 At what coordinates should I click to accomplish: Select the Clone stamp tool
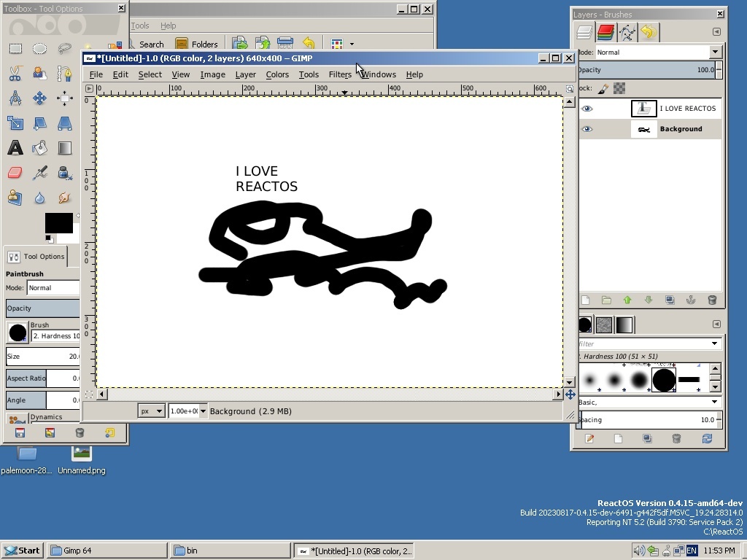point(15,197)
